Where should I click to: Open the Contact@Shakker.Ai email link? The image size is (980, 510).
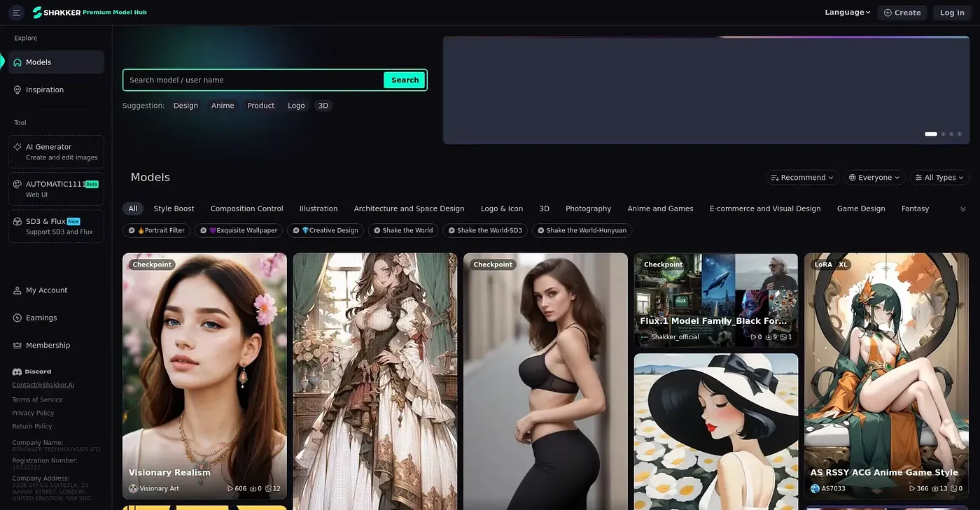coord(43,385)
